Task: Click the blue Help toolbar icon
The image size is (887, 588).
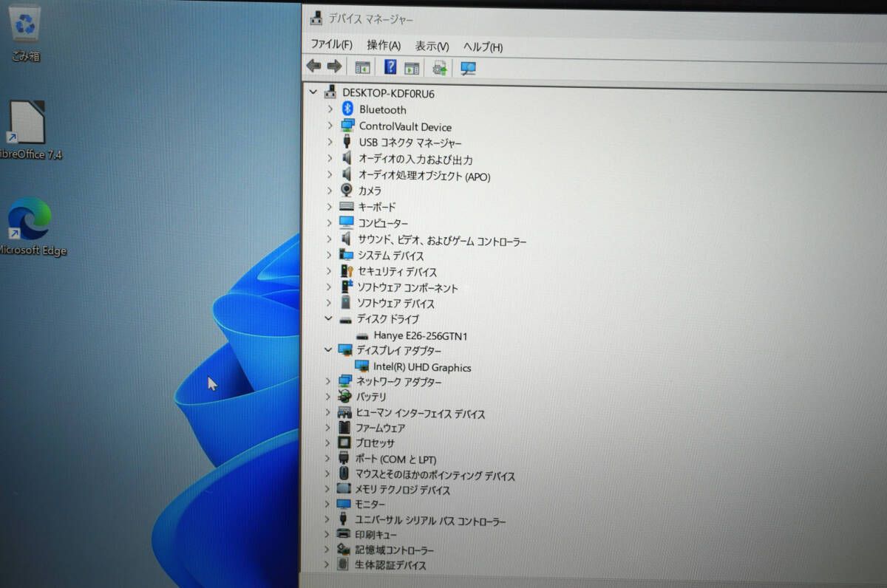Action: pyautogui.click(x=390, y=67)
